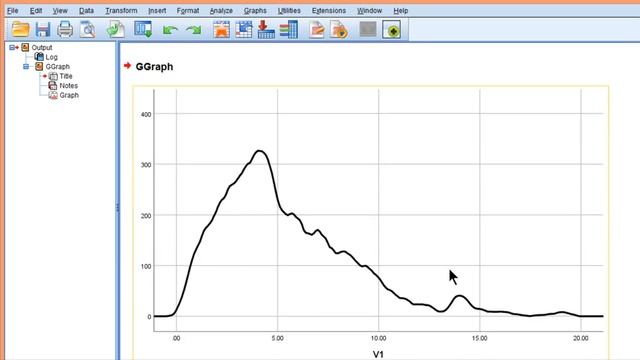Select the Notes item in outline
Screen dimensions: 640x360
[x=68, y=86]
